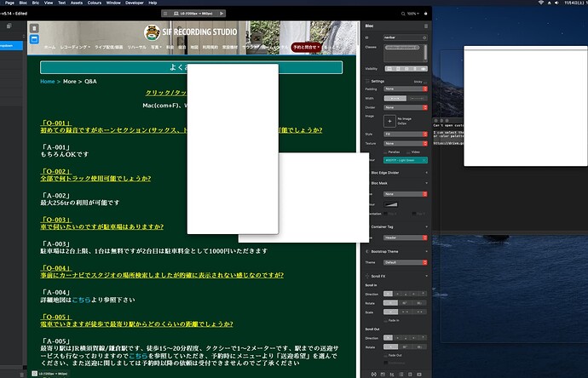
Task: Click the add image plus box
Action: [x=391, y=122]
